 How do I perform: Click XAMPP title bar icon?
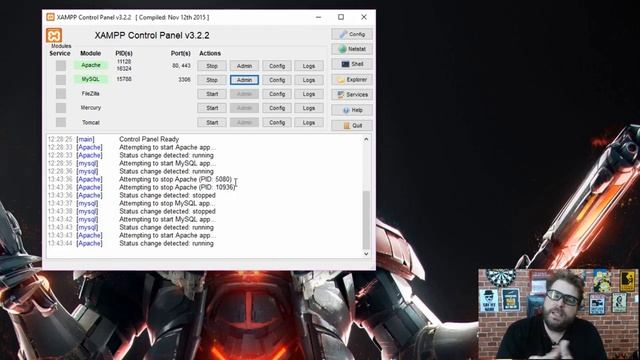50,17
